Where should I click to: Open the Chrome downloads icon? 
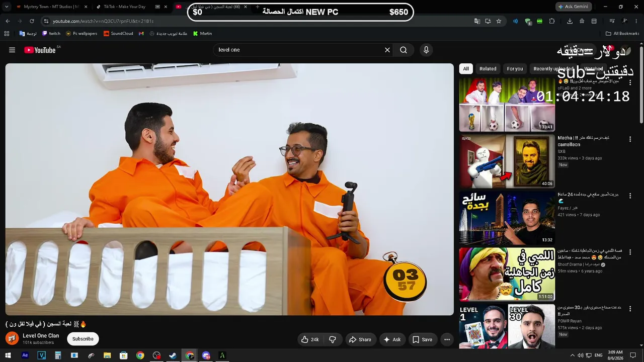click(570, 21)
